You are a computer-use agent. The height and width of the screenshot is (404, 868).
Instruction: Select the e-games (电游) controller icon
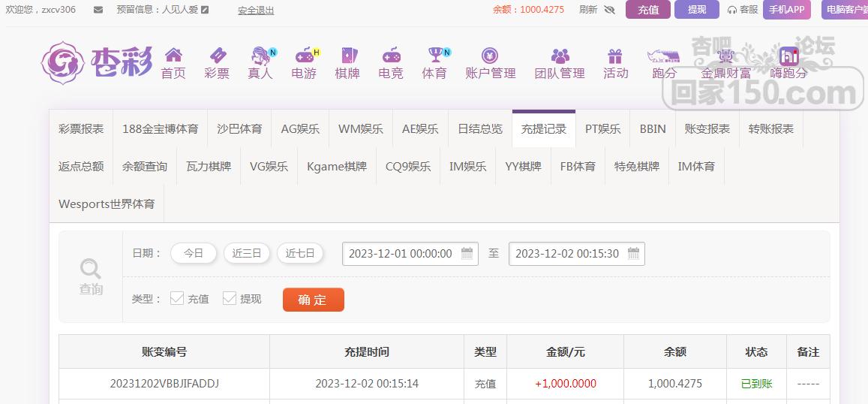tap(304, 56)
